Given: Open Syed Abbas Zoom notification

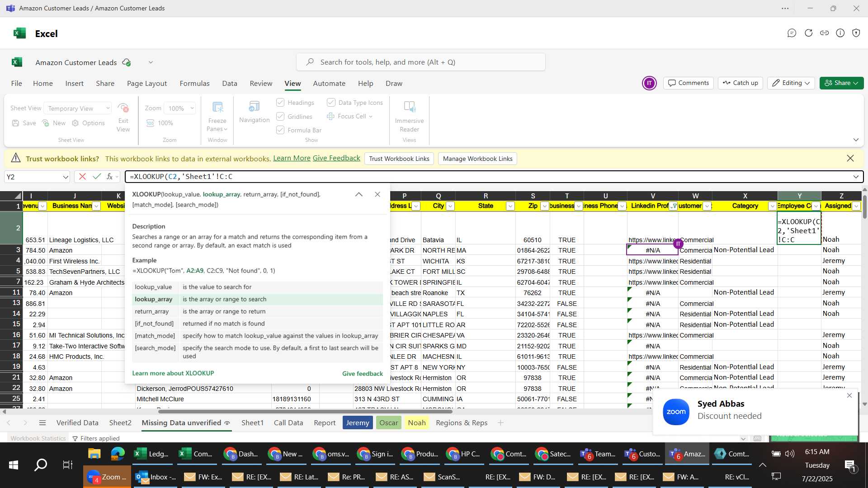Looking at the screenshot, I should point(755,411).
